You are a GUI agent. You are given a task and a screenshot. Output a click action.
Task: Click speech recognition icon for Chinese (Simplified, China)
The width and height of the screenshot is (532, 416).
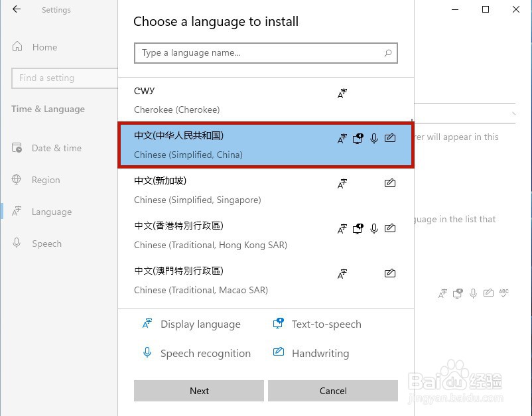pyautogui.click(x=374, y=139)
